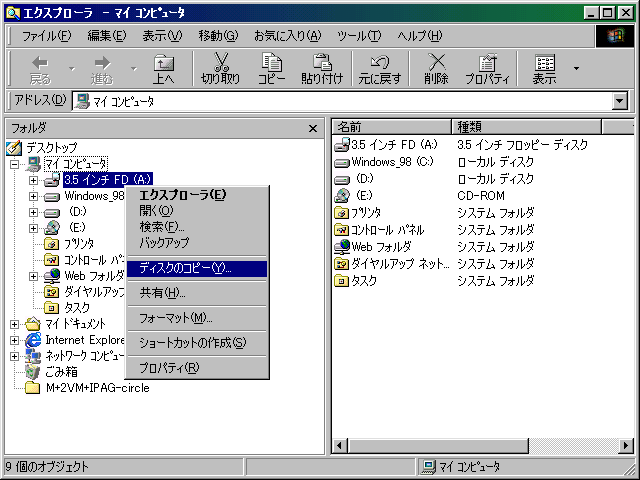Choose エクスプローラ(E) in the context menu
Viewport: 640px width, 480px height.
pyautogui.click(x=197, y=195)
